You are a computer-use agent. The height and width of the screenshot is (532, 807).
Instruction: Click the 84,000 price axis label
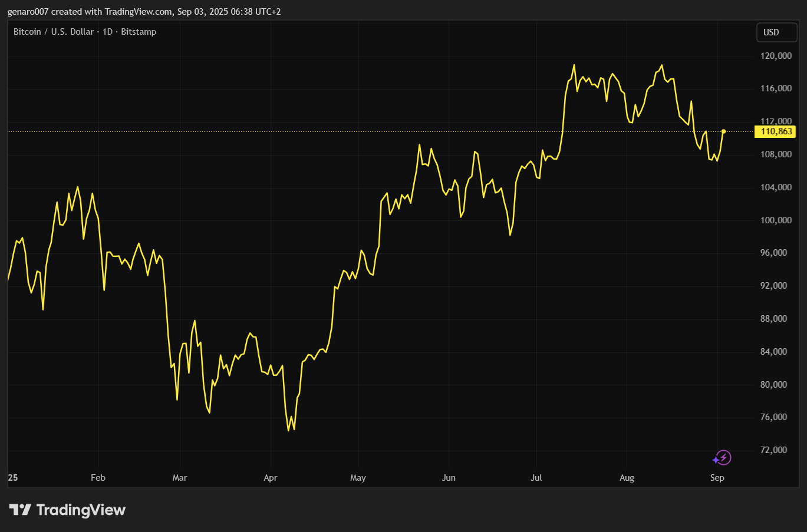pyautogui.click(x=774, y=352)
